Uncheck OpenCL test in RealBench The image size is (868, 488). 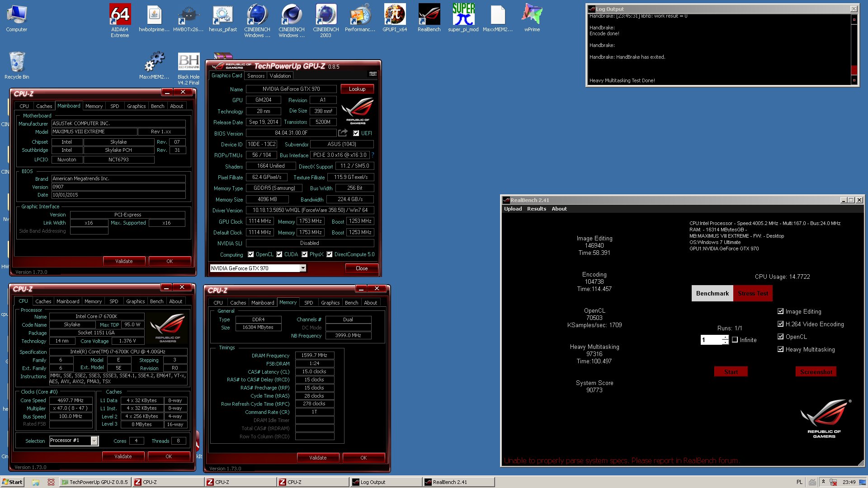click(780, 337)
